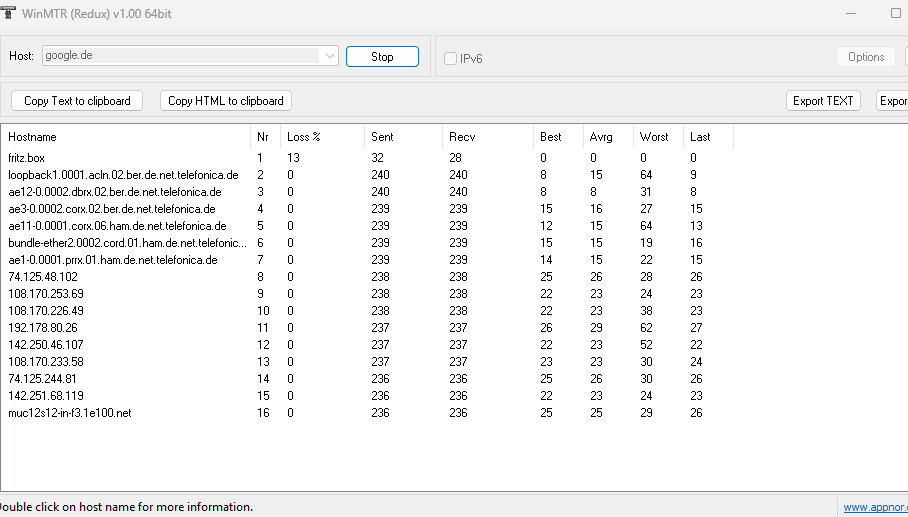Click Worst value 62 in hop 11 row

tap(646, 328)
